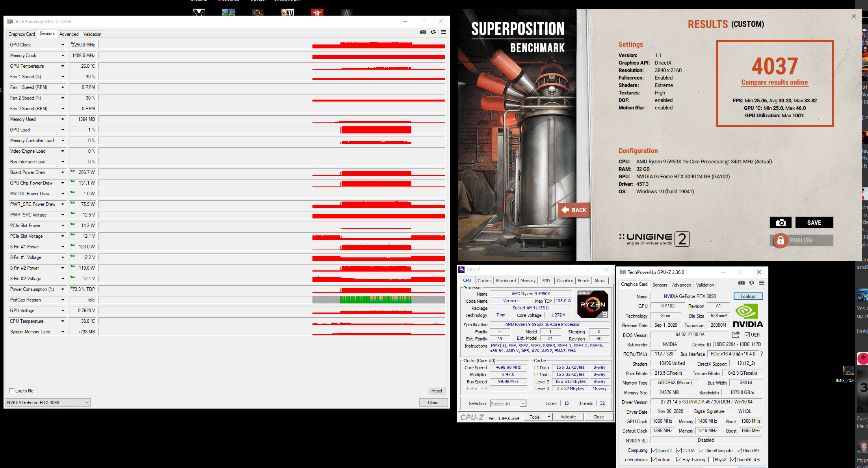Click the Compare results online link
Image resolution: width=868 pixels, height=468 pixels.
pos(774,82)
